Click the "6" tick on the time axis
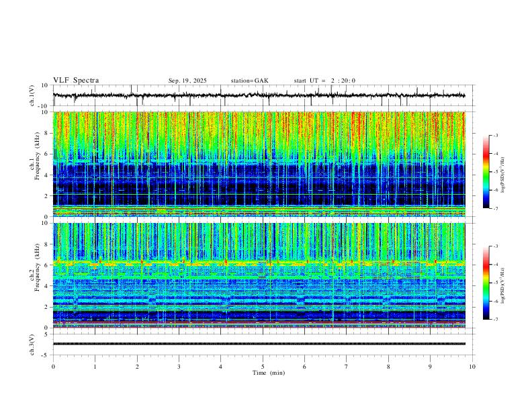 point(304,367)
